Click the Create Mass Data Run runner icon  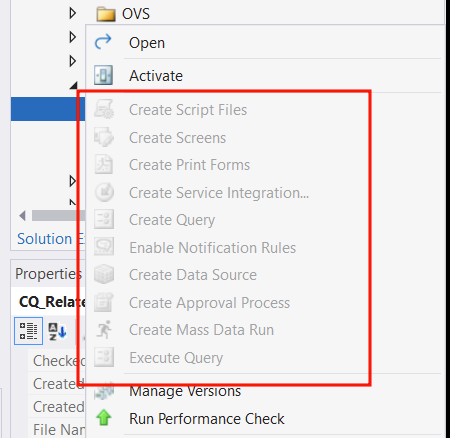(x=104, y=330)
